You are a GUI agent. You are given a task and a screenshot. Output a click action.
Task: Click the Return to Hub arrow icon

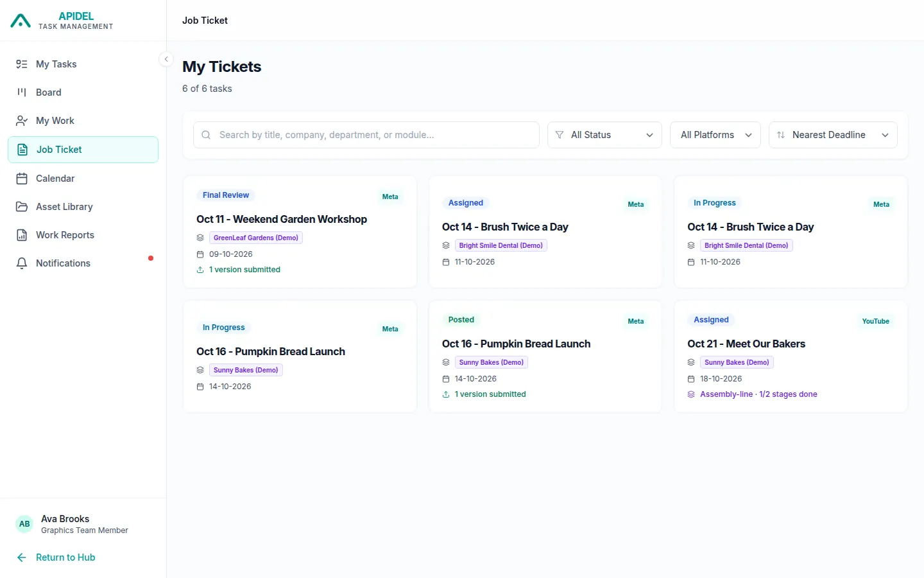tap(22, 557)
